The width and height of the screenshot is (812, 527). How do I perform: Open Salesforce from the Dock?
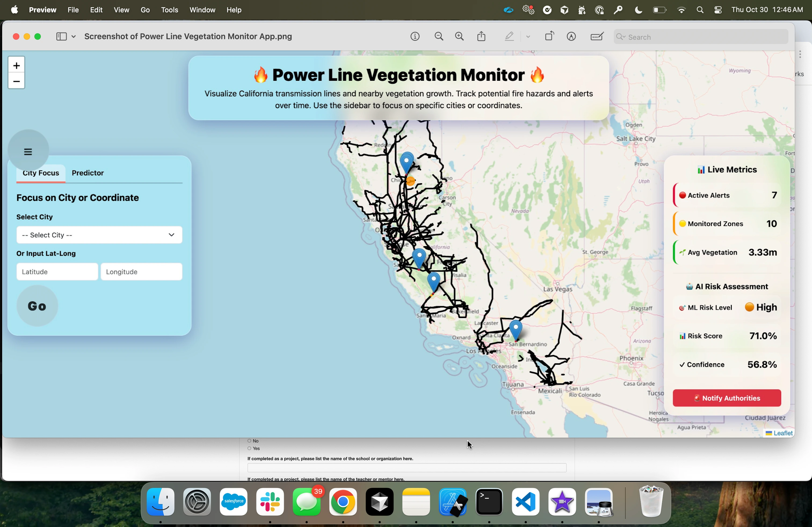pyautogui.click(x=234, y=502)
